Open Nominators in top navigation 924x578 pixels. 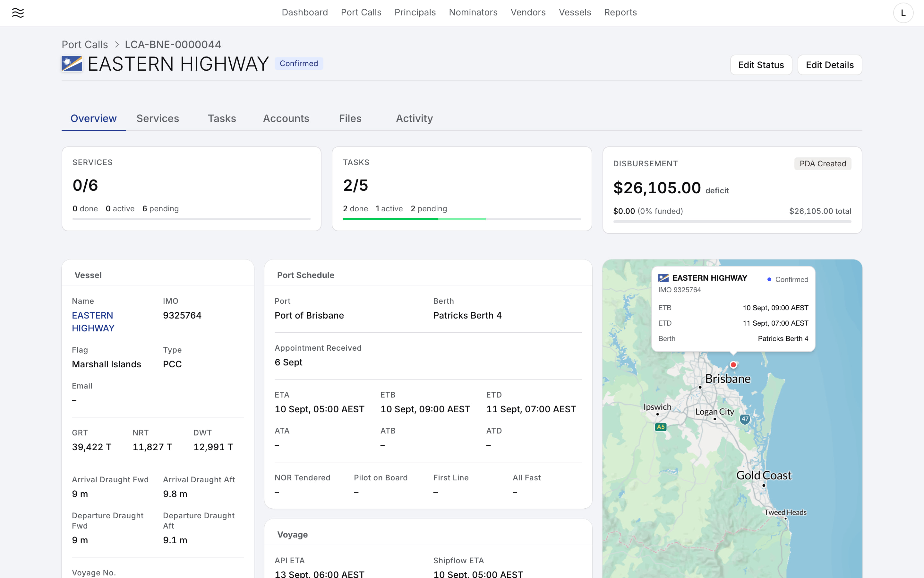point(473,13)
